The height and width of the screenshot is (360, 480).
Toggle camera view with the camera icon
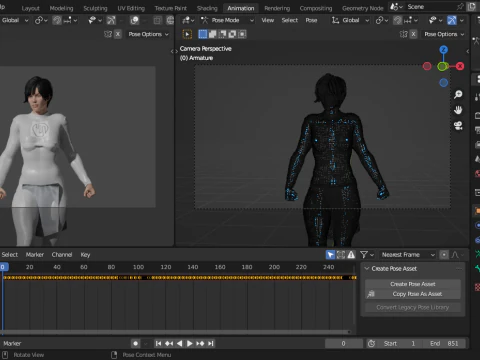click(x=458, y=126)
